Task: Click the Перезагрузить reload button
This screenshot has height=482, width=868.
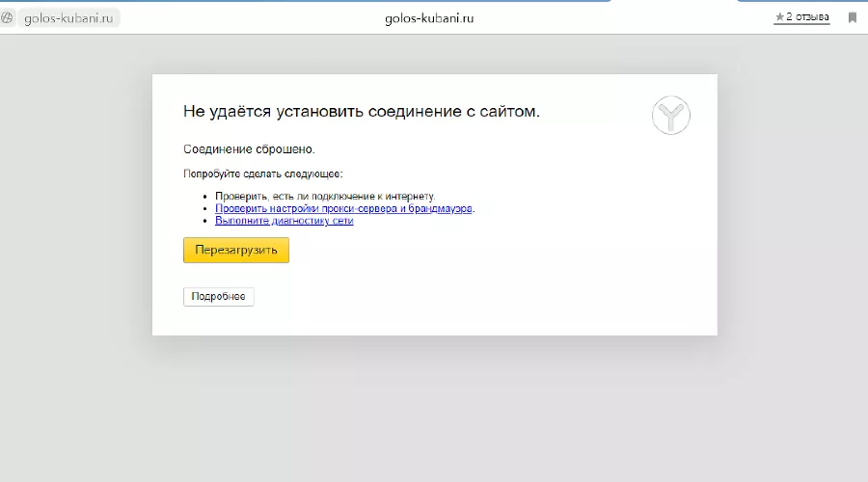Action: [236, 250]
